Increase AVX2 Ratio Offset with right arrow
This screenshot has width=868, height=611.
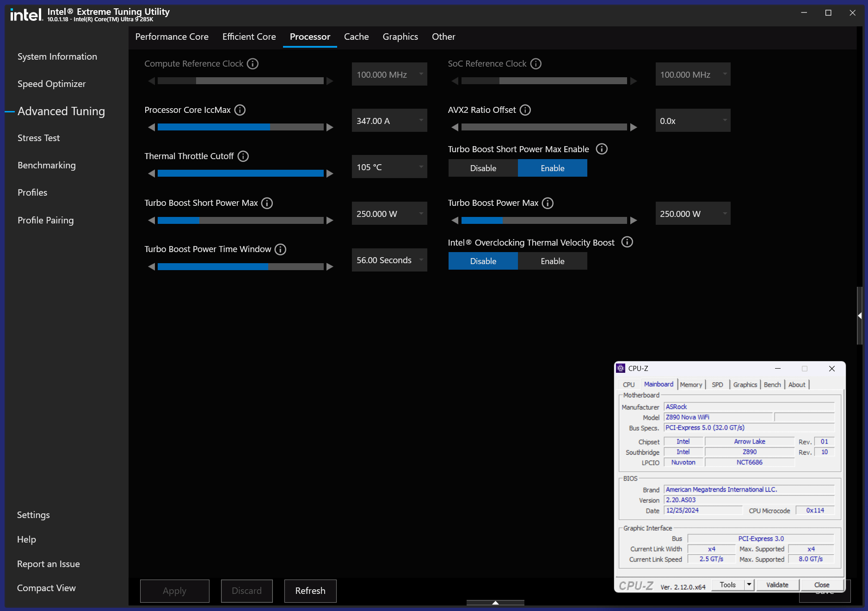tap(634, 127)
